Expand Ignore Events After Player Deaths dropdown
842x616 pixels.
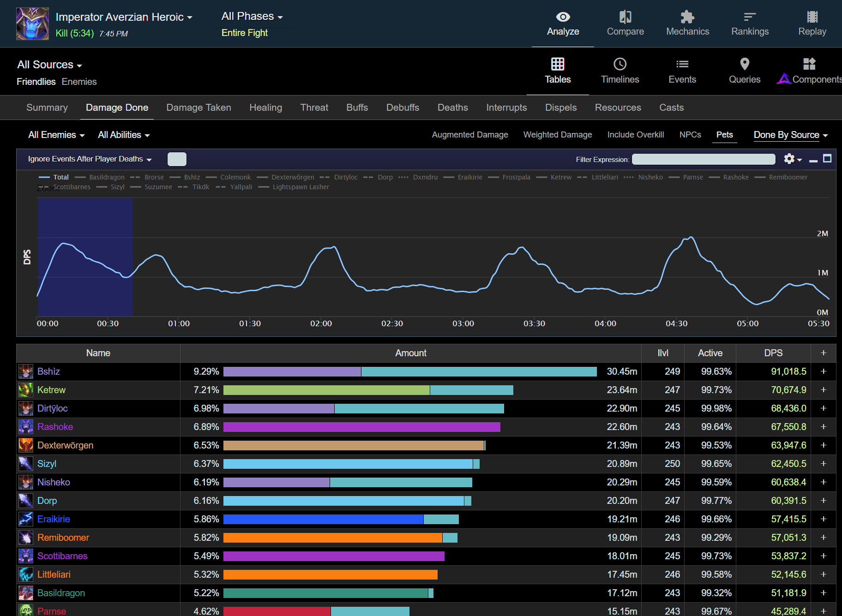tap(90, 159)
